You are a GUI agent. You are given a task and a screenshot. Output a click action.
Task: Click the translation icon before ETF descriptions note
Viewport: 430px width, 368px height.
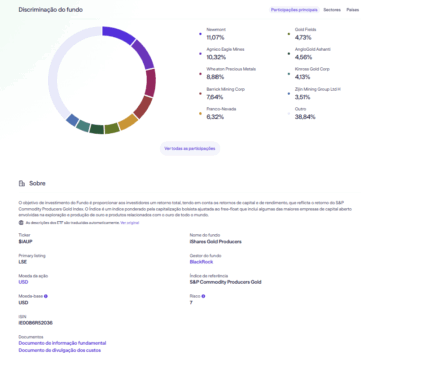(x=21, y=223)
